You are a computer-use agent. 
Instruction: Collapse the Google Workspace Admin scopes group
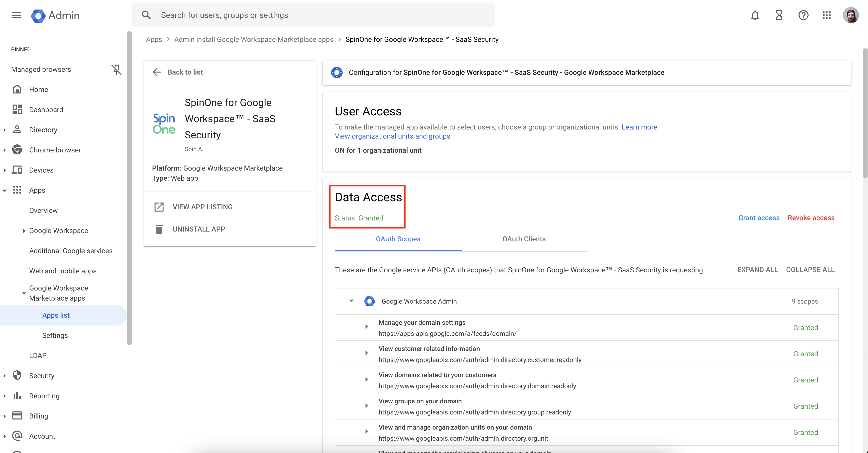pos(351,301)
